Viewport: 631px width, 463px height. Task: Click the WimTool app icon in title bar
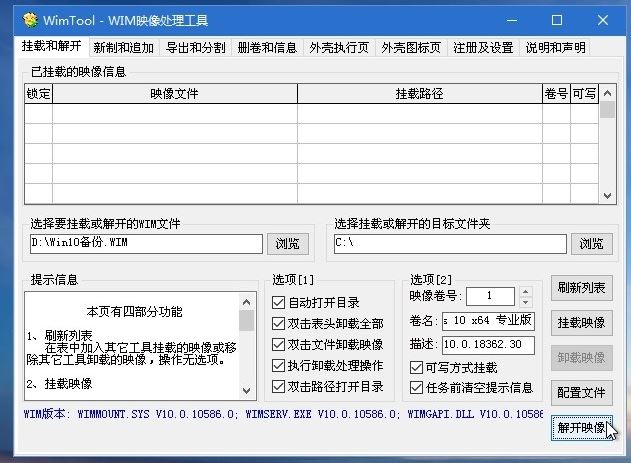click(x=30, y=20)
